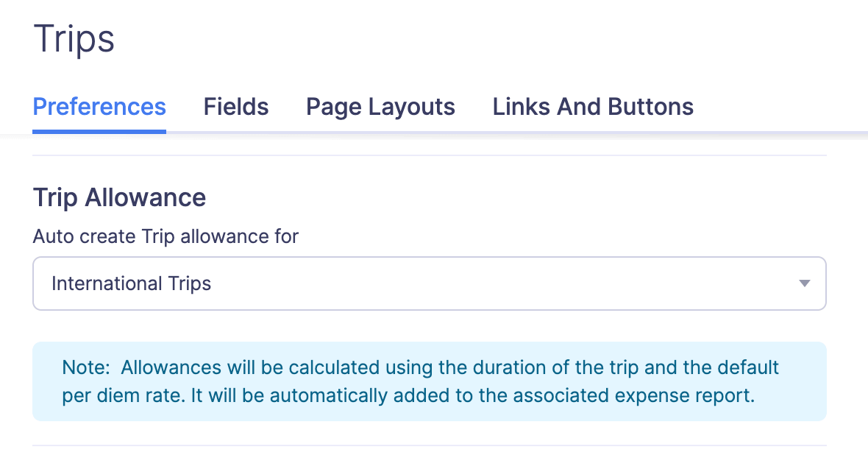Click the Trips page title
The image size is (868, 458).
tap(74, 39)
